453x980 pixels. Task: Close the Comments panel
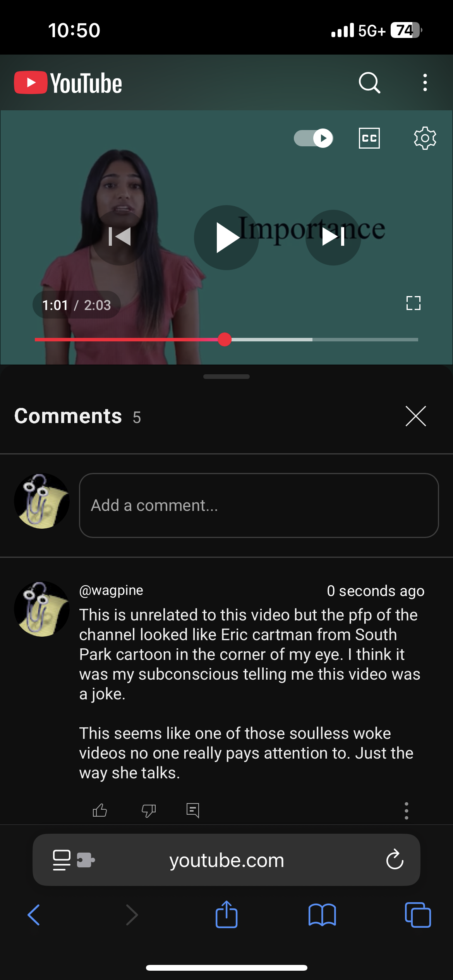[416, 416]
